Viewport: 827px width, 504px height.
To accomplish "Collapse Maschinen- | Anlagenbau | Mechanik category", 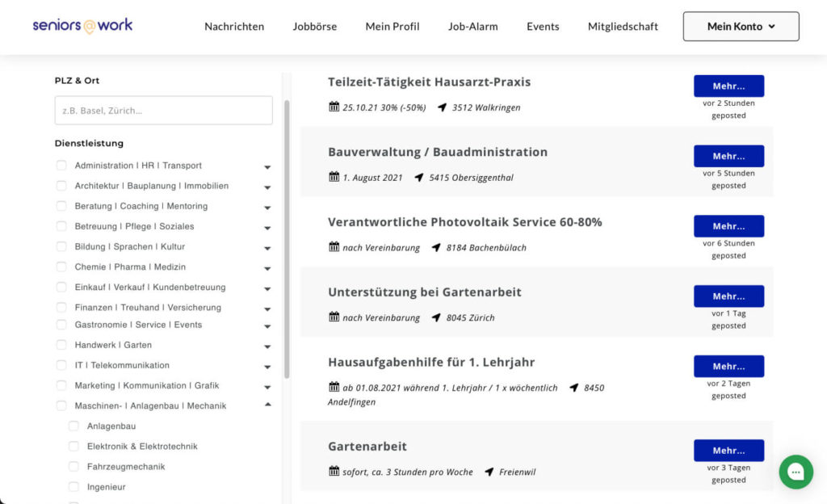I will point(267,405).
